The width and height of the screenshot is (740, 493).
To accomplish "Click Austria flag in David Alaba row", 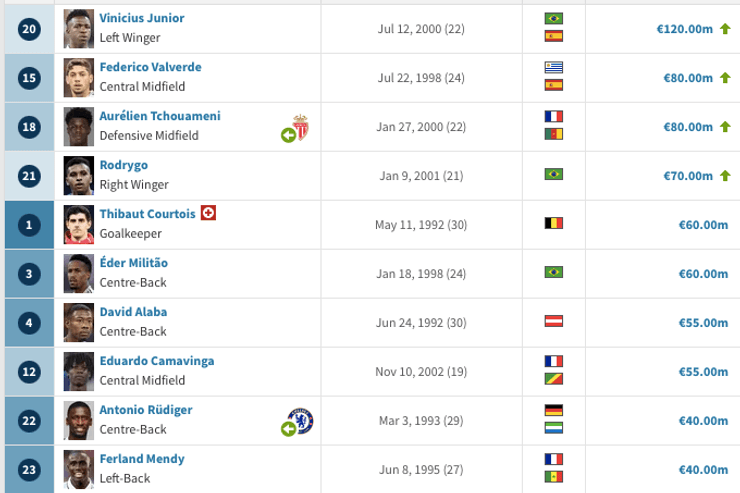I will coord(553,323).
